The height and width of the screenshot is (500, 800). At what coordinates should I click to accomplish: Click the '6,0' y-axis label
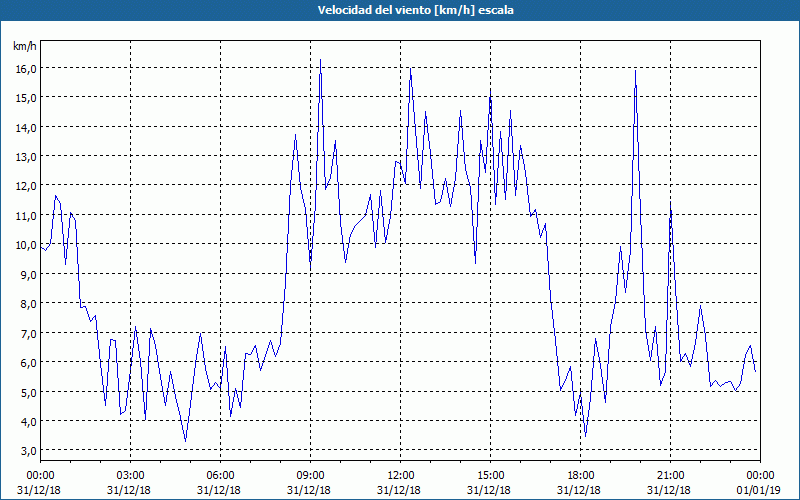coord(28,363)
